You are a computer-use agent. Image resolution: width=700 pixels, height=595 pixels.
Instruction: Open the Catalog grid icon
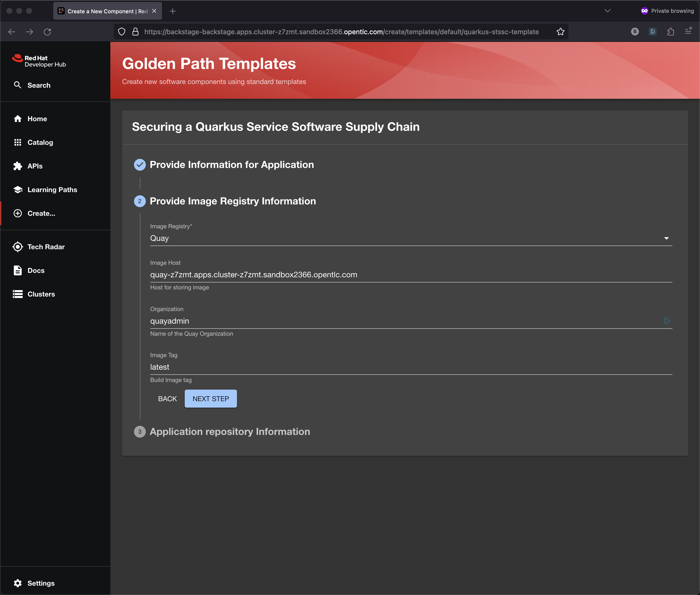17,142
